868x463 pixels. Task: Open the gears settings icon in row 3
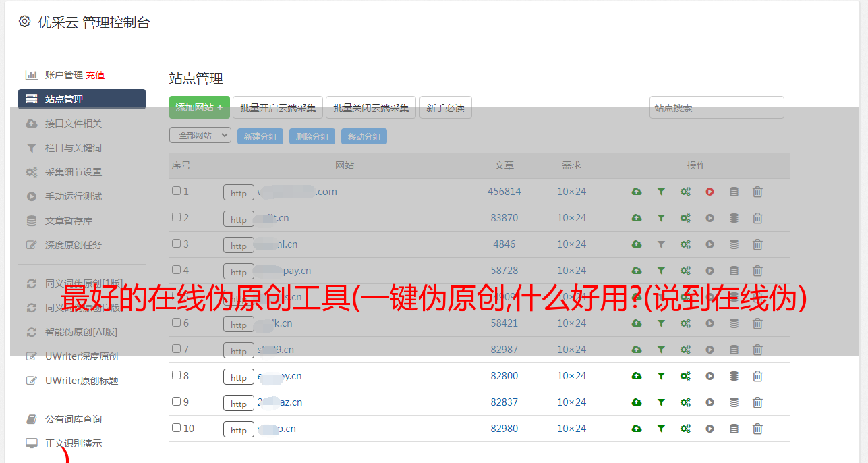[685, 244]
